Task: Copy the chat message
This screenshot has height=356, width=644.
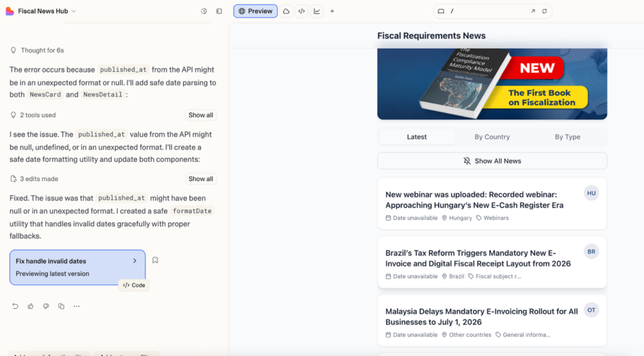Action: point(61,306)
